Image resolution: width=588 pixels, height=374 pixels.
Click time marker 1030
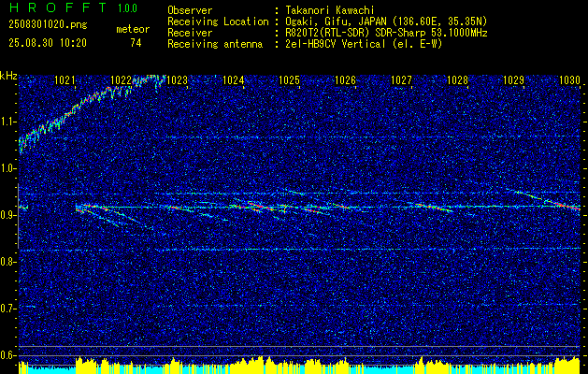[569, 79]
